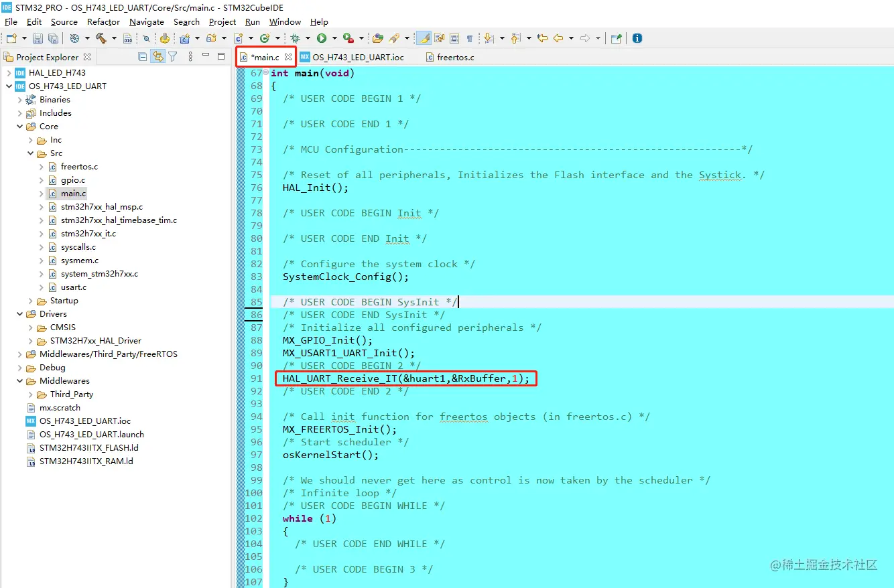Screen dimensions: 894x588
Task: Select the Binaries node in the tree
Action: (x=54, y=100)
